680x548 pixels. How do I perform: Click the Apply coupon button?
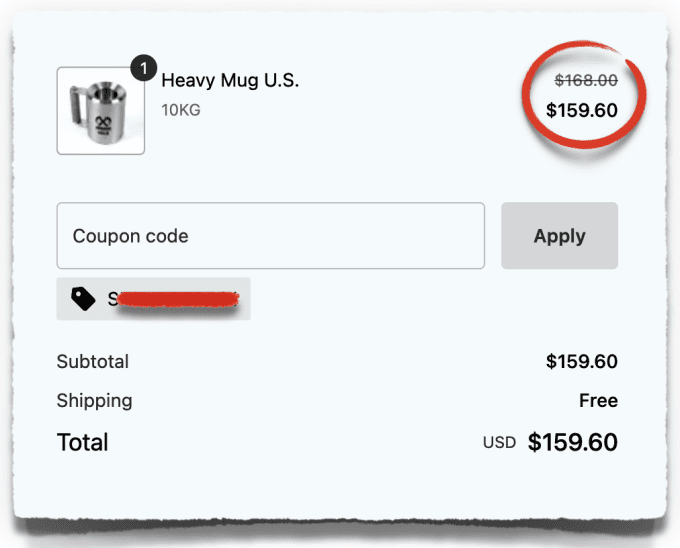559,236
